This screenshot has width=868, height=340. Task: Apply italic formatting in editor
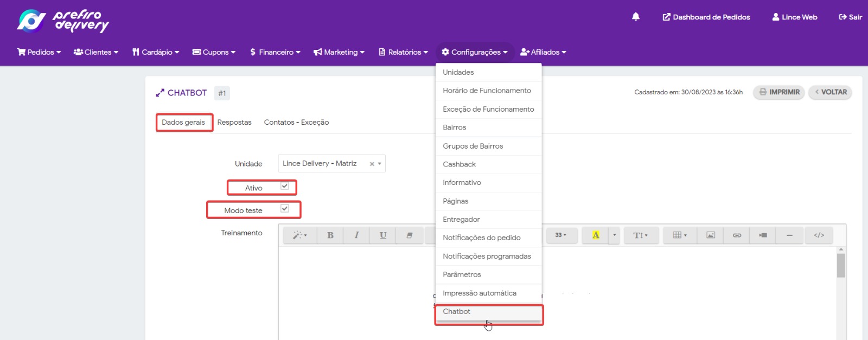356,235
